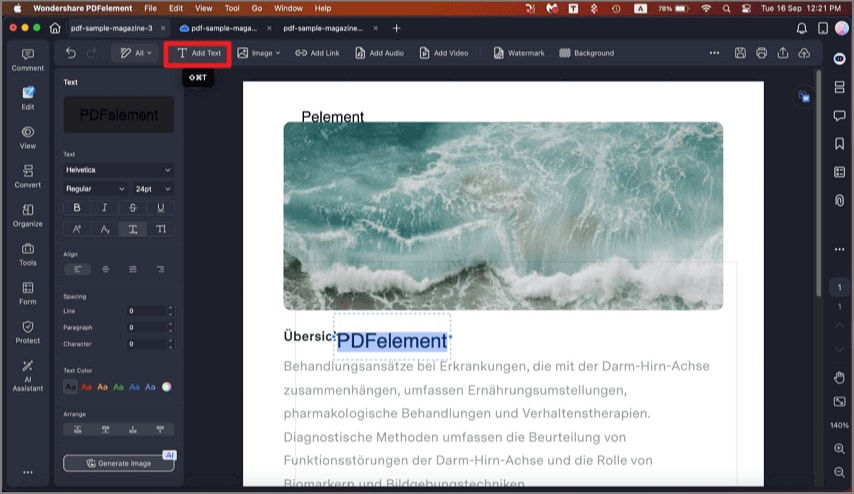Click the Redo arrow icon
Image resolution: width=854 pixels, height=494 pixels.
[x=92, y=53]
